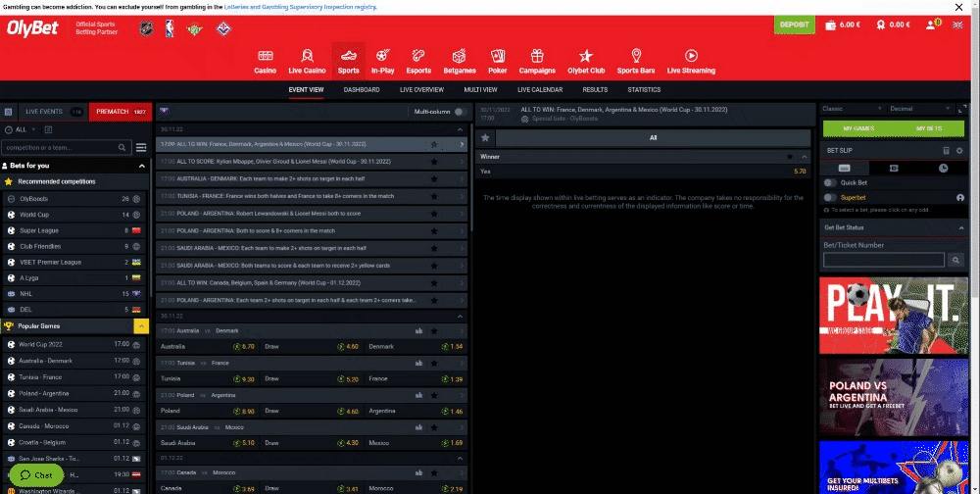
Task: Bet on Australia odds 6.70
Action: click(244, 346)
